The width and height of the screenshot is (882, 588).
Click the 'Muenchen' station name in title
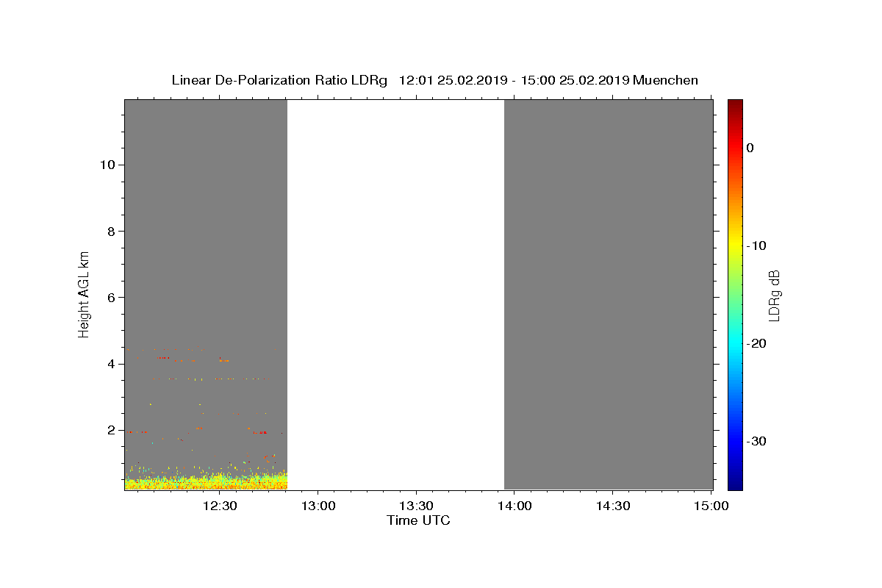(x=665, y=80)
